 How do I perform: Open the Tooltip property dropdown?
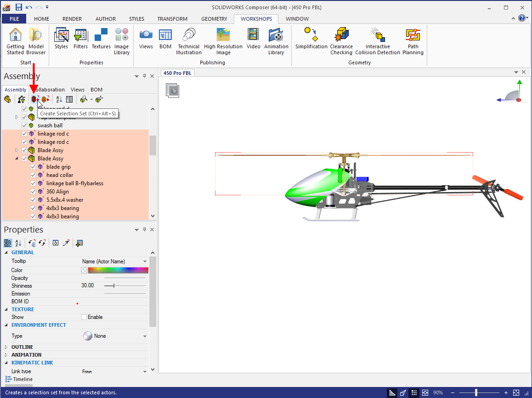(145, 262)
